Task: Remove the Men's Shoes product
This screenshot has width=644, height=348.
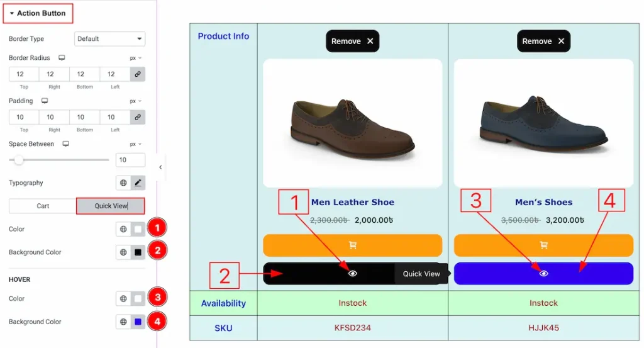Action: tap(543, 41)
